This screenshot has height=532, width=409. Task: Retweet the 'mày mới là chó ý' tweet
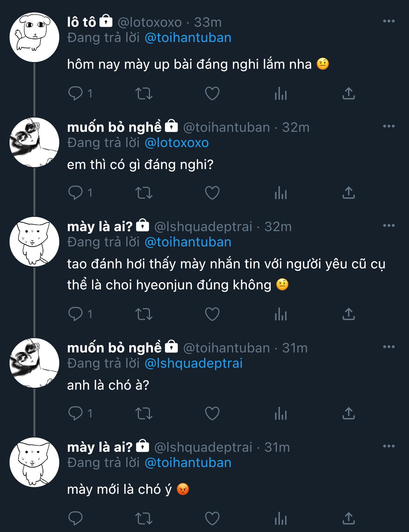pyautogui.click(x=144, y=519)
